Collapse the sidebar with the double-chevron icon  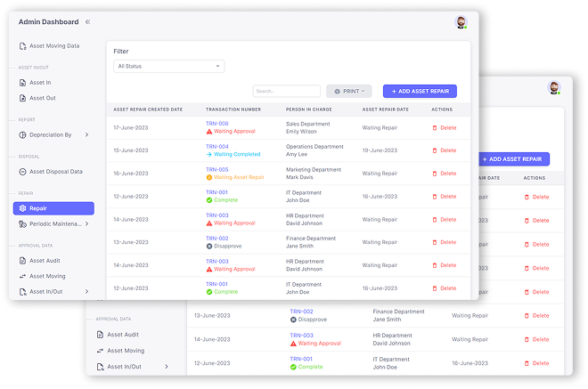pyautogui.click(x=87, y=21)
